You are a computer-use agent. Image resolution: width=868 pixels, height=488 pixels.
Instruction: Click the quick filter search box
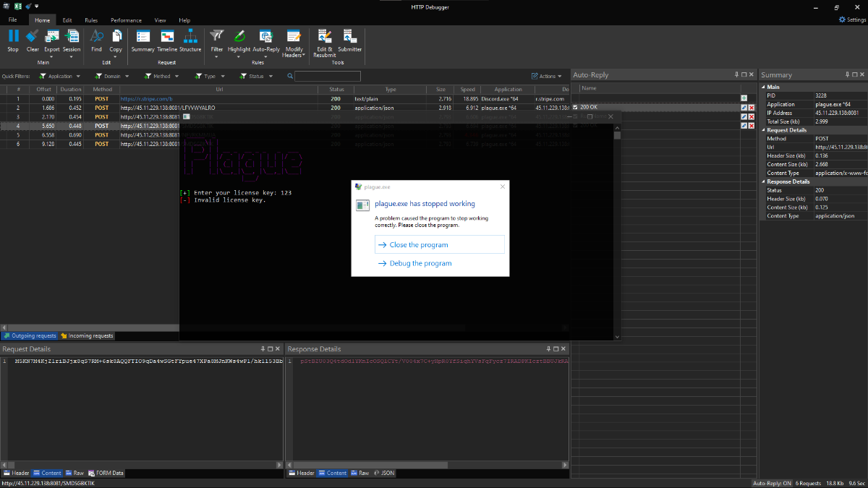pos(327,76)
